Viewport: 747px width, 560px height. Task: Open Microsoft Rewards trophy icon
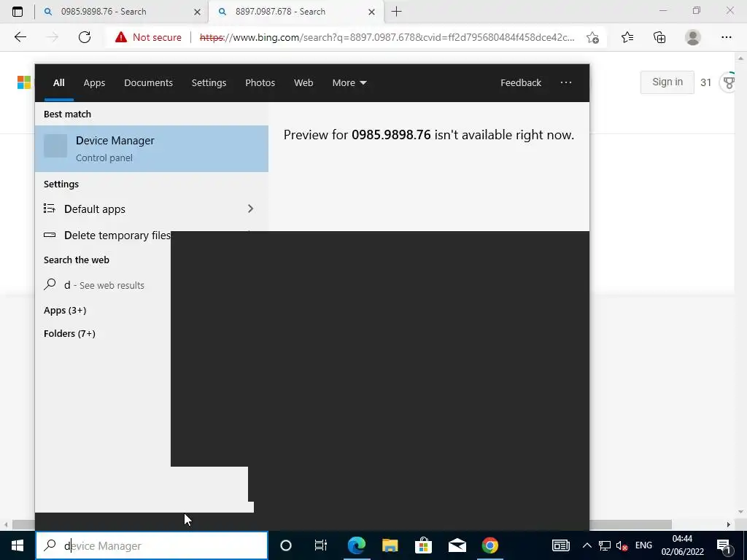[729, 82]
